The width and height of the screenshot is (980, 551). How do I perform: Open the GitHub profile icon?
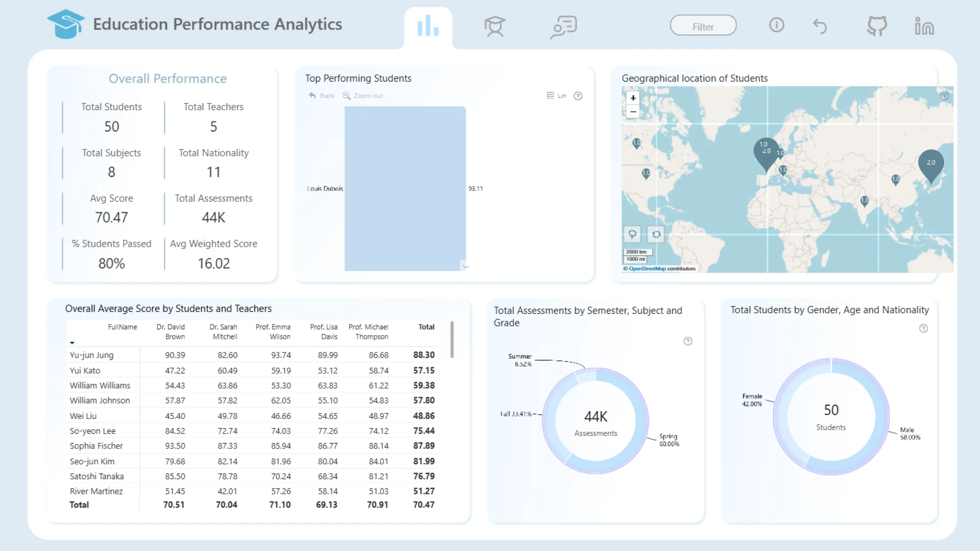877,26
